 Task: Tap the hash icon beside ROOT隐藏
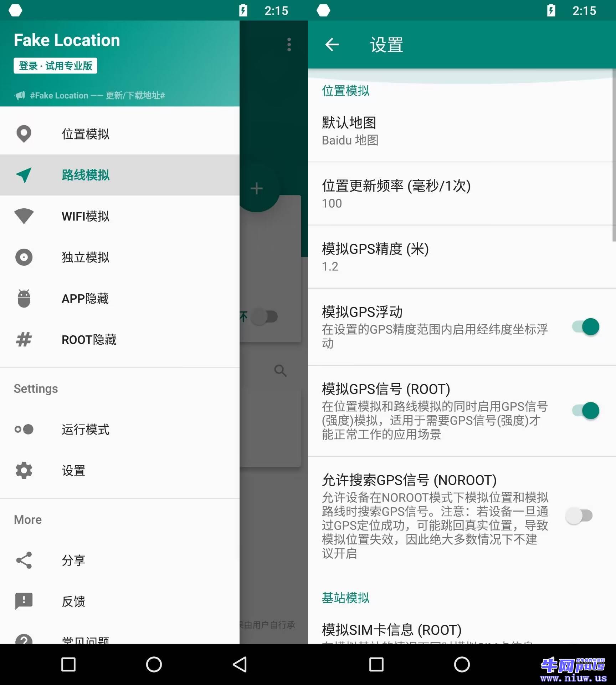pyautogui.click(x=24, y=339)
